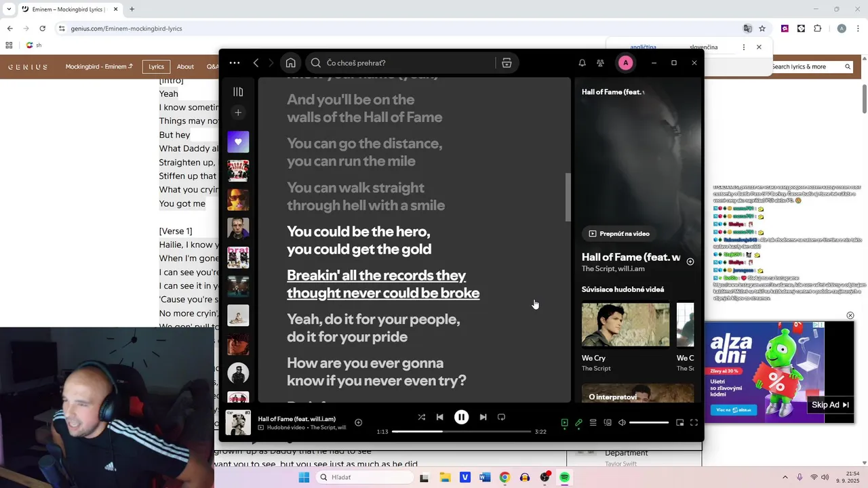Image resolution: width=868 pixels, height=488 pixels.
Task: Jump to lyric 'You could be the hero'
Action: click(359, 240)
